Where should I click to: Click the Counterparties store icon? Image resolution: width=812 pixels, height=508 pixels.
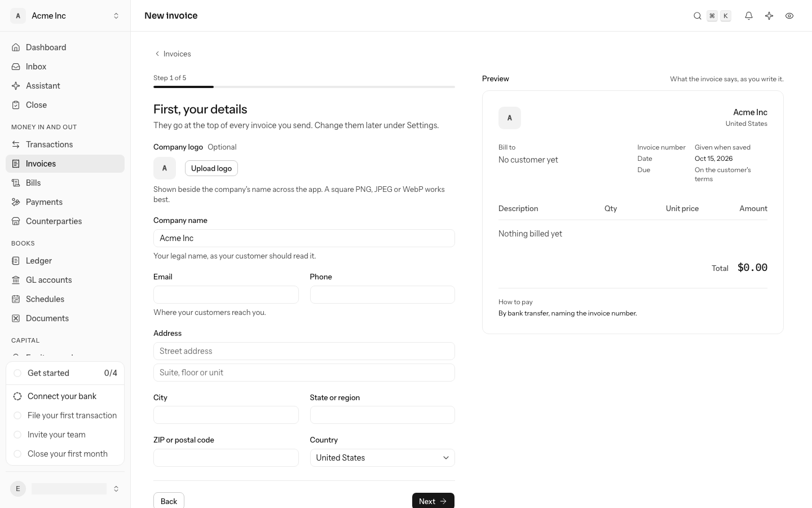click(x=16, y=221)
